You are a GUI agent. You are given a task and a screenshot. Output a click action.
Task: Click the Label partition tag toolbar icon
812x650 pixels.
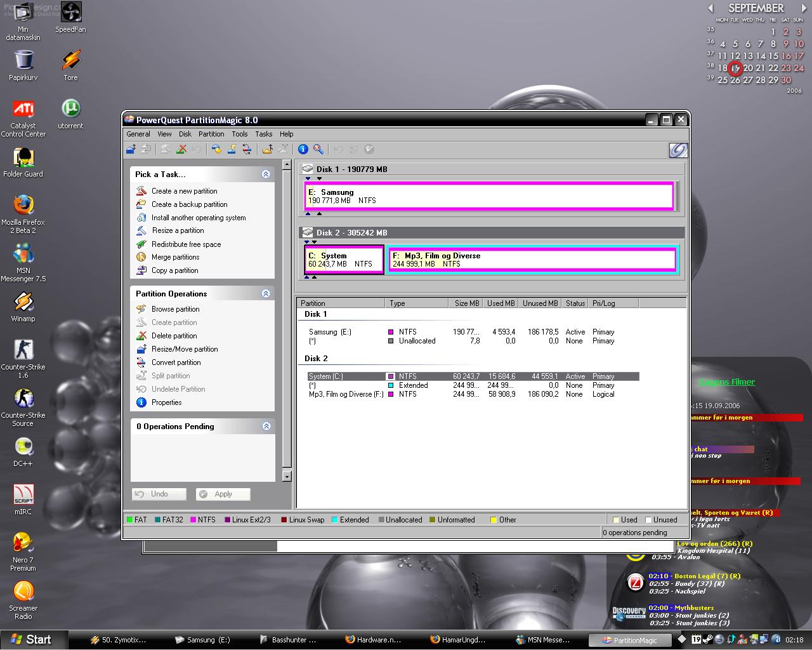217,149
